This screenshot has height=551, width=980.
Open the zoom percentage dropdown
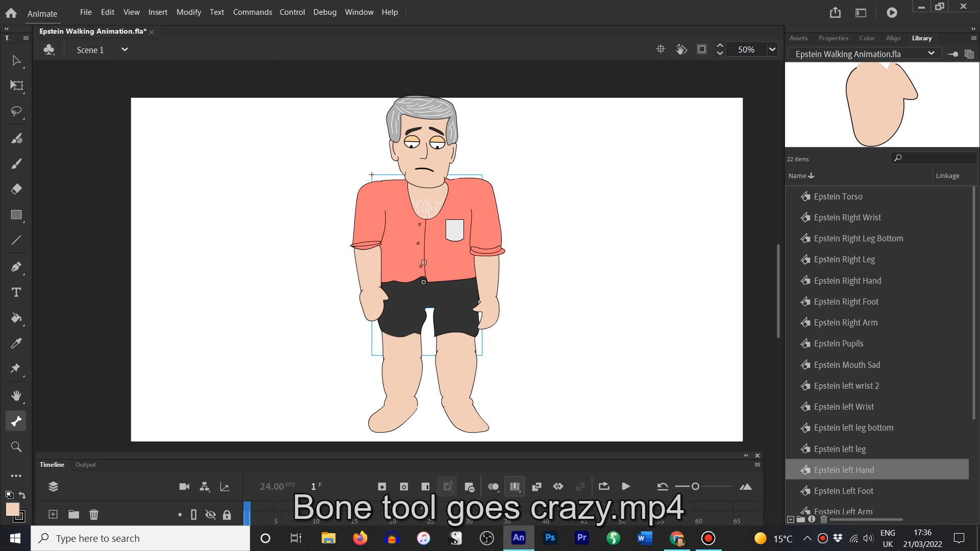point(772,49)
